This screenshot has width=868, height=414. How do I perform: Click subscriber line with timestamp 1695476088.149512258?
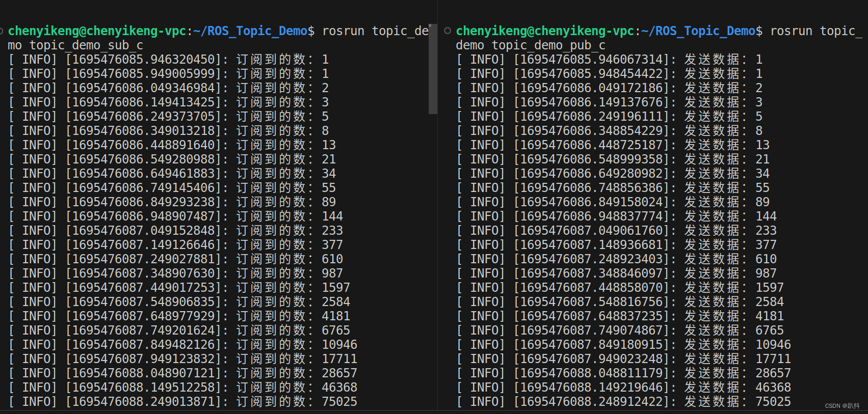tap(183, 388)
